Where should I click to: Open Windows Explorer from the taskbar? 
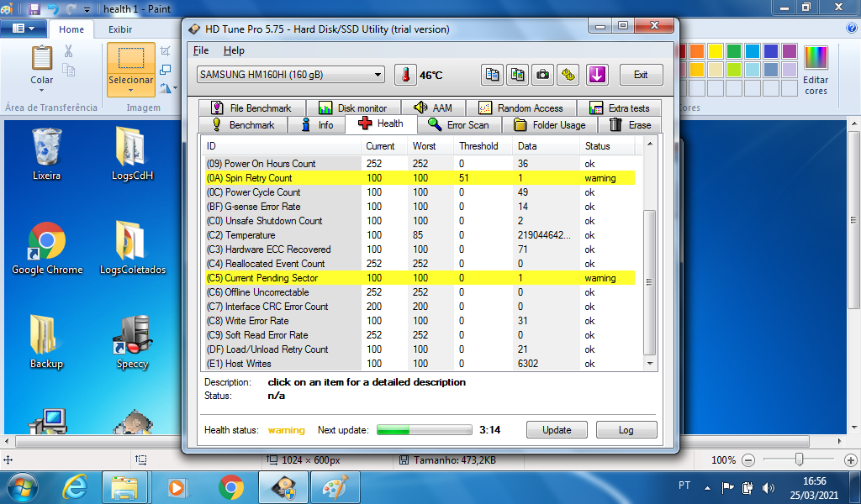(124, 487)
